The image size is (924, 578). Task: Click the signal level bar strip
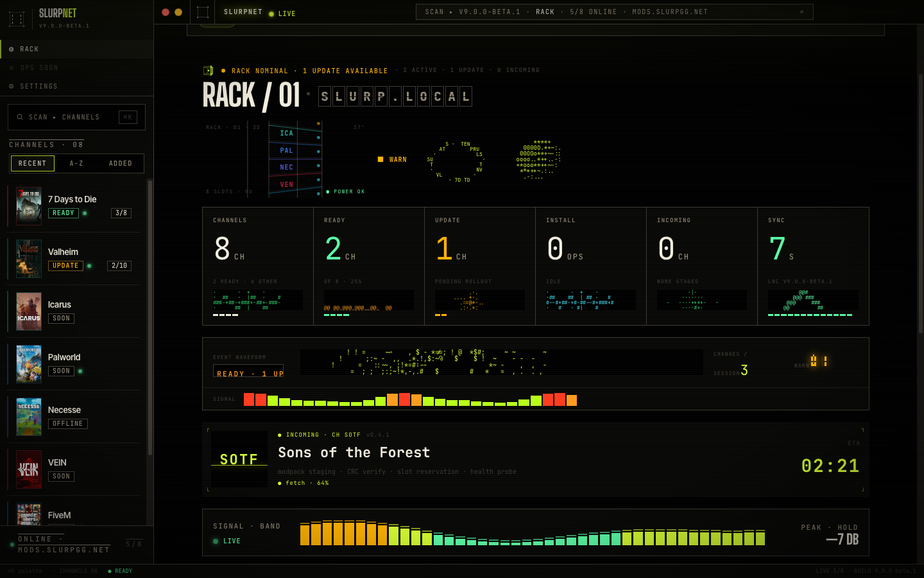pos(411,399)
